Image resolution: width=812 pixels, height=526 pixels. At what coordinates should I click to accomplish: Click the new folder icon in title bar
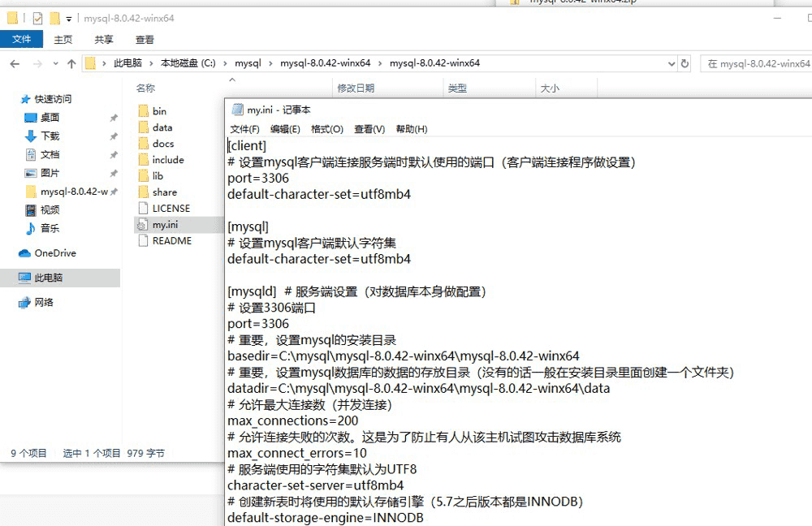click(x=55, y=19)
